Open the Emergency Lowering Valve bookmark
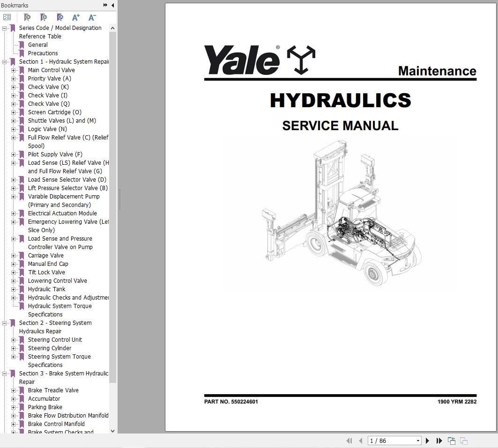 (x=68, y=226)
